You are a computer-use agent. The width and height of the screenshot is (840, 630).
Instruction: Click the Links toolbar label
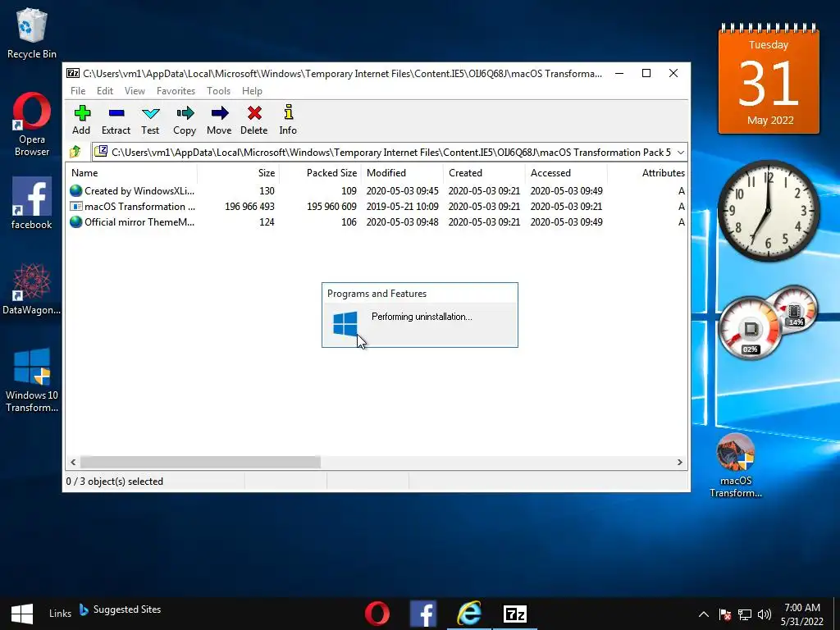click(x=60, y=614)
